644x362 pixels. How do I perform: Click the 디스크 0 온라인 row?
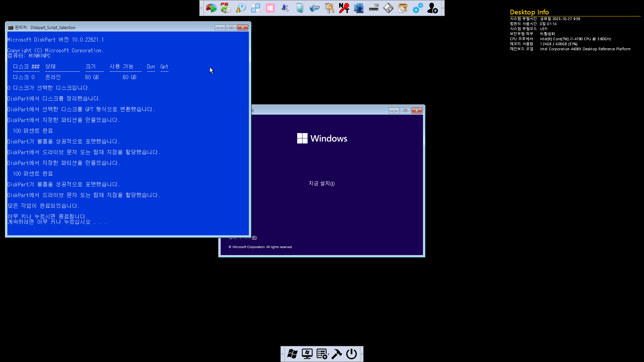coord(74,77)
